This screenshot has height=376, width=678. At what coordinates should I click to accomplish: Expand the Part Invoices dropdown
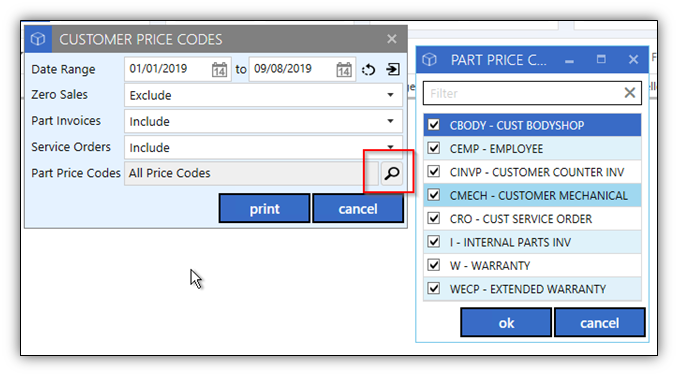[x=390, y=121]
